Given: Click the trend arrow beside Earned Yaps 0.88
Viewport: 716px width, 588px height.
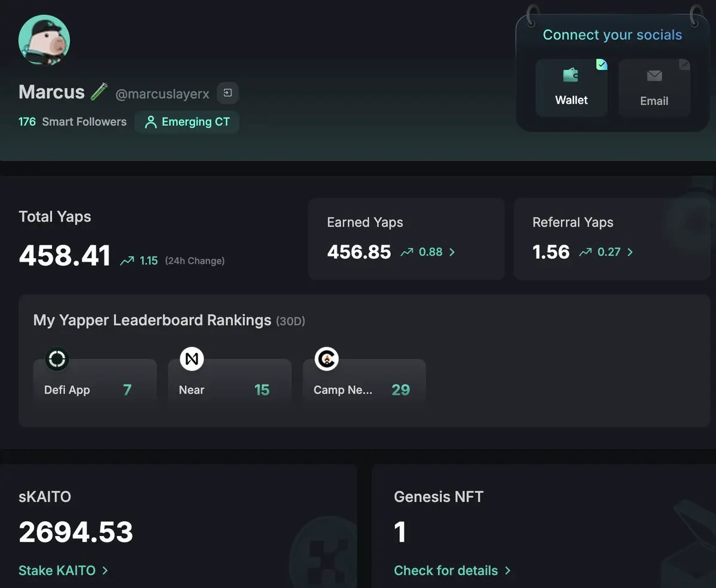Looking at the screenshot, I should pyautogui.click(x=406, y=252).
